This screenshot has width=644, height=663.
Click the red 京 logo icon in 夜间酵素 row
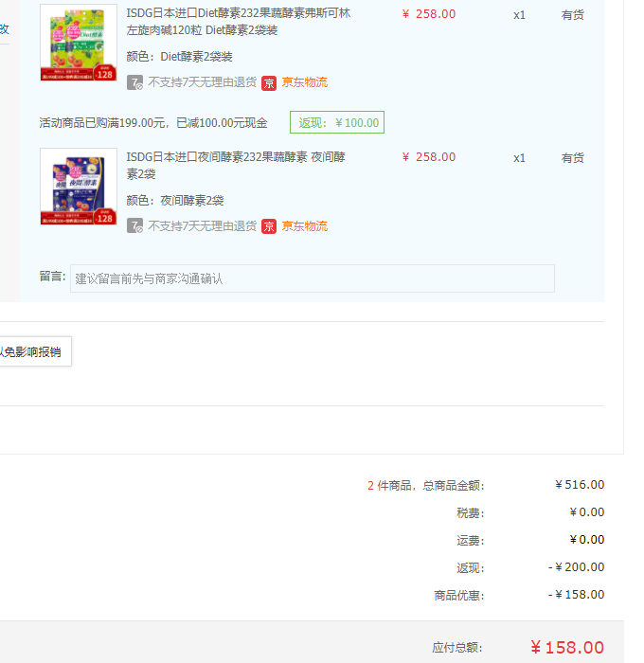(269, 226)
